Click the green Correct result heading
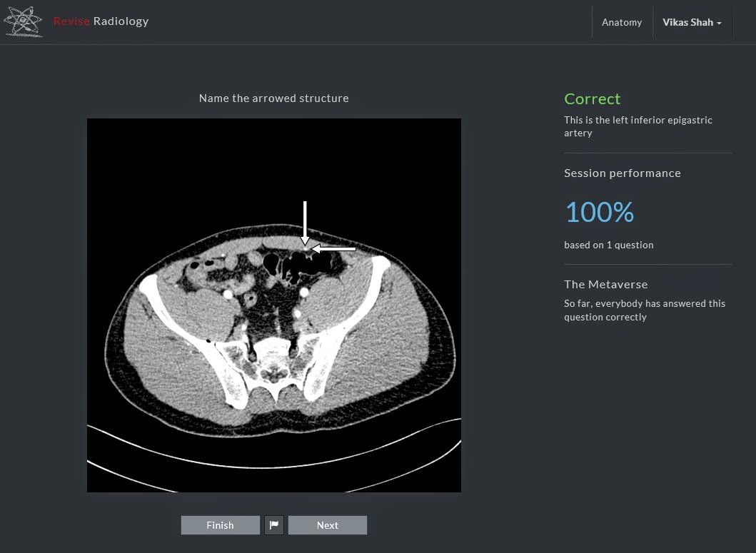The width and height of the screenshot is (756, 553). (x=592, y=99)
